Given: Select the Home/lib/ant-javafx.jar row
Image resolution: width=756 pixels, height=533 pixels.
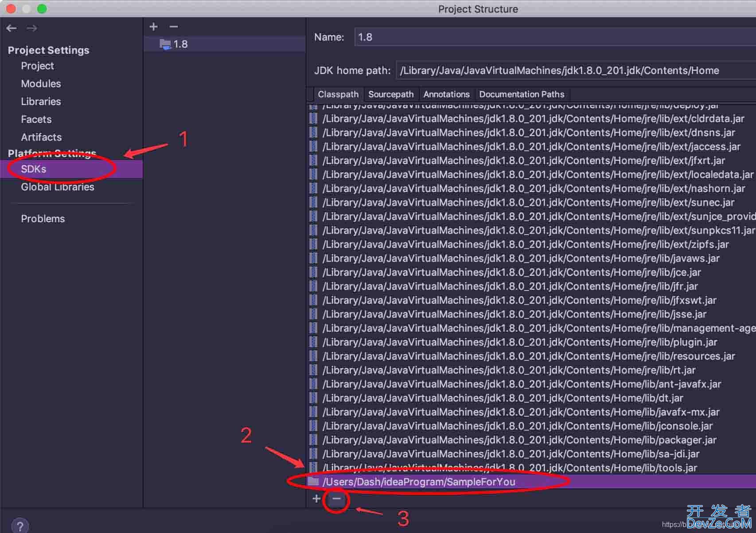Looking at the screenshot, I should click(532, 384).
